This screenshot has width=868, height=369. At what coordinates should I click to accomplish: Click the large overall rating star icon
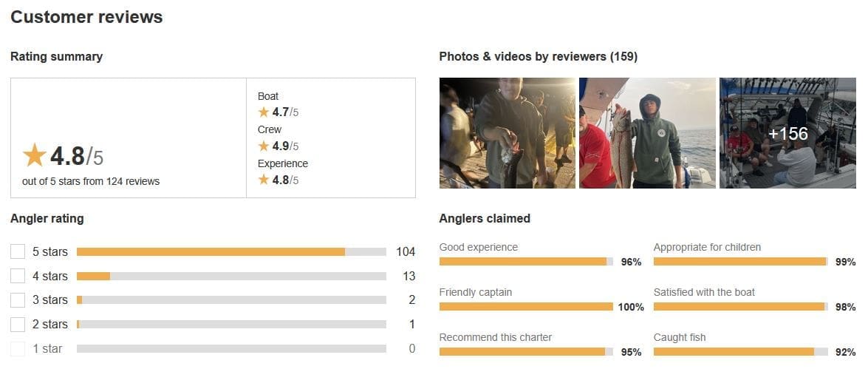coord(34,156)
